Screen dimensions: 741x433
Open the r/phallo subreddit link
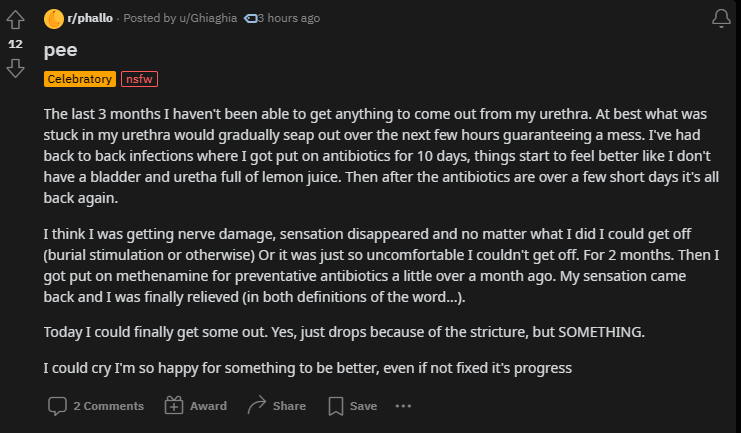(90, 18)
